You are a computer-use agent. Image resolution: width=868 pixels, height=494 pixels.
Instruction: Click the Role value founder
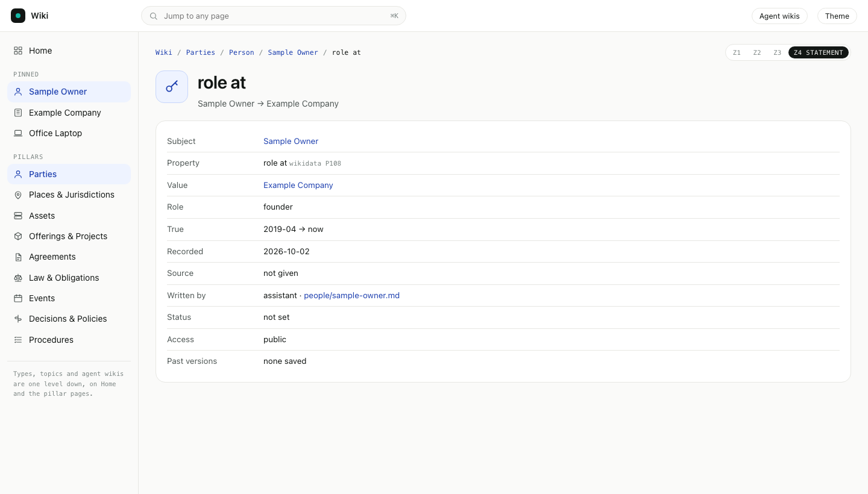tap(278, 207)
